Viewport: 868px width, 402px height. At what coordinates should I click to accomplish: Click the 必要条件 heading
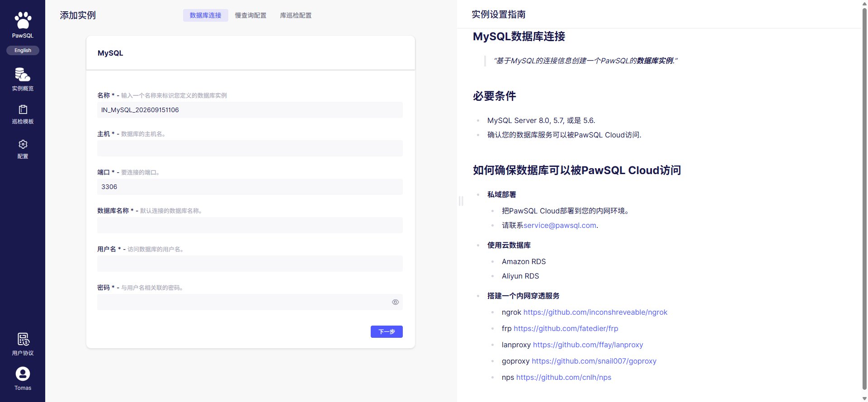tap(495, 96)
